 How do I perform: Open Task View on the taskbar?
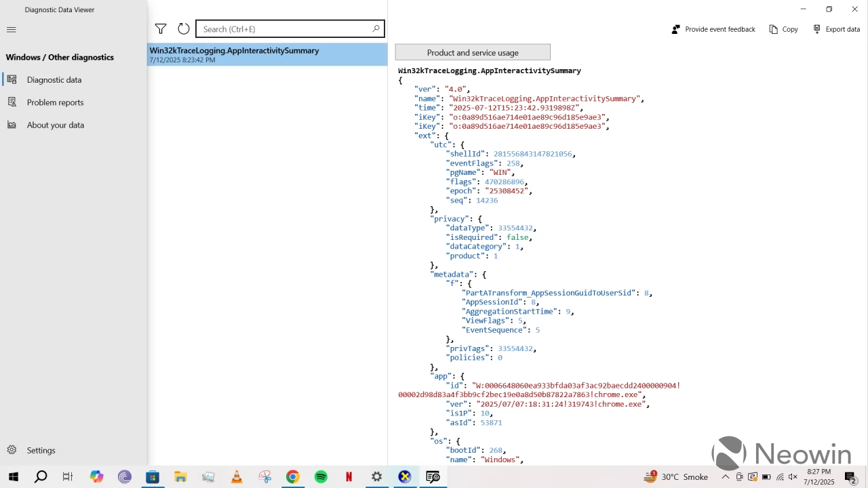click(68, 476)
